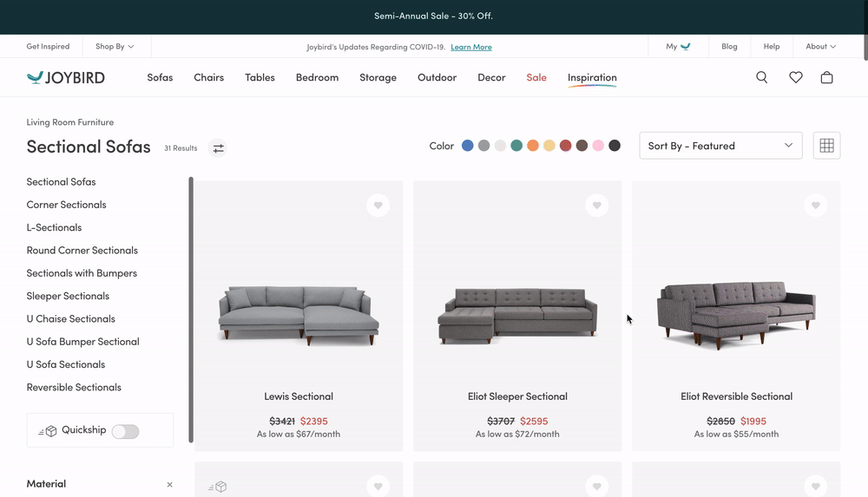
Task: Switch to grid view layout icon
Action: click(826, 146)
